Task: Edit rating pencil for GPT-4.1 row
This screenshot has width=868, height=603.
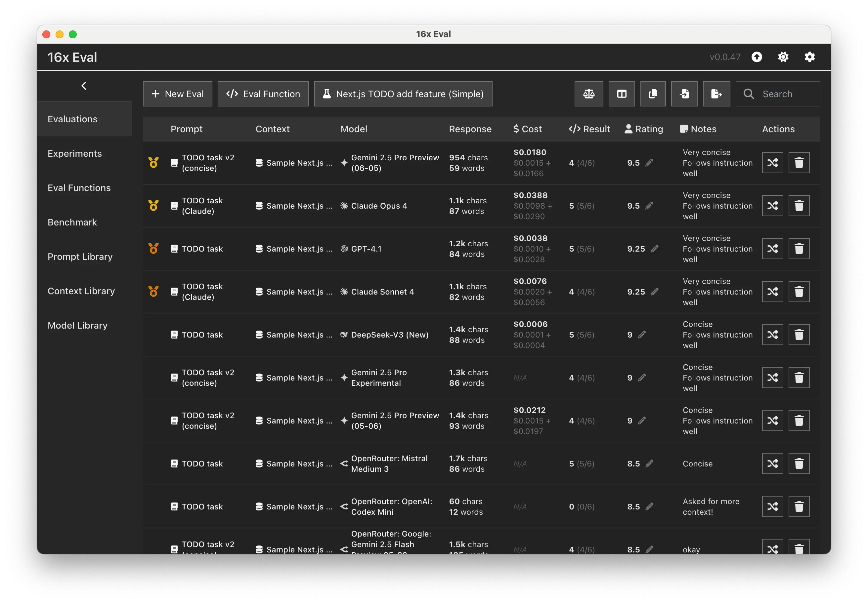Action: pyautogui.click(x=654, y=249)
